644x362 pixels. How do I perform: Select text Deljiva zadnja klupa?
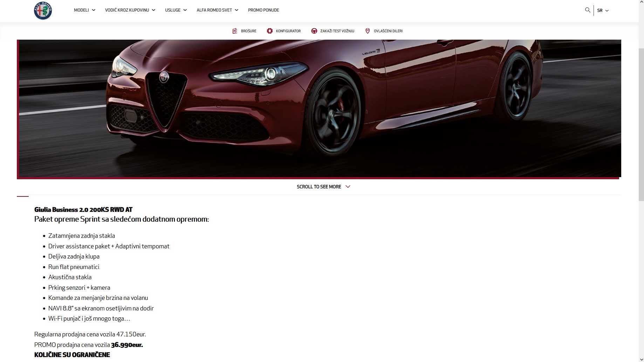click(74, 256)
